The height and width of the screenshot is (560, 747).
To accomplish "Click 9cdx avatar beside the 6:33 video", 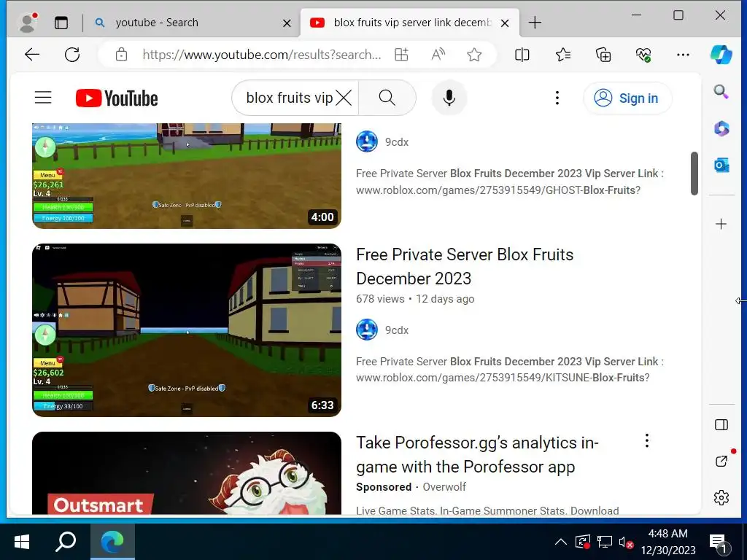I will pyautogui.click(x=367, y=330).
